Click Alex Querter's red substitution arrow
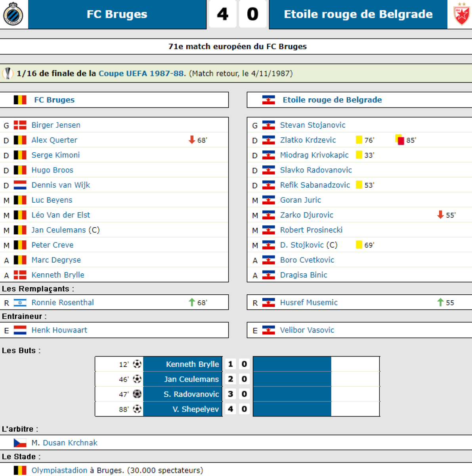The image size is (472, 476). pyautogui.click(x=192, y=140)
